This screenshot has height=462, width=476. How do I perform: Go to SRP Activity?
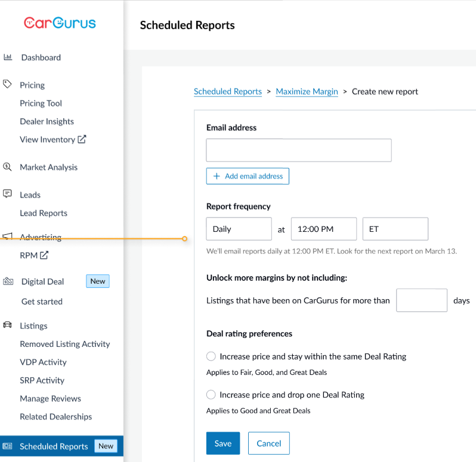(x=42, y=380)
